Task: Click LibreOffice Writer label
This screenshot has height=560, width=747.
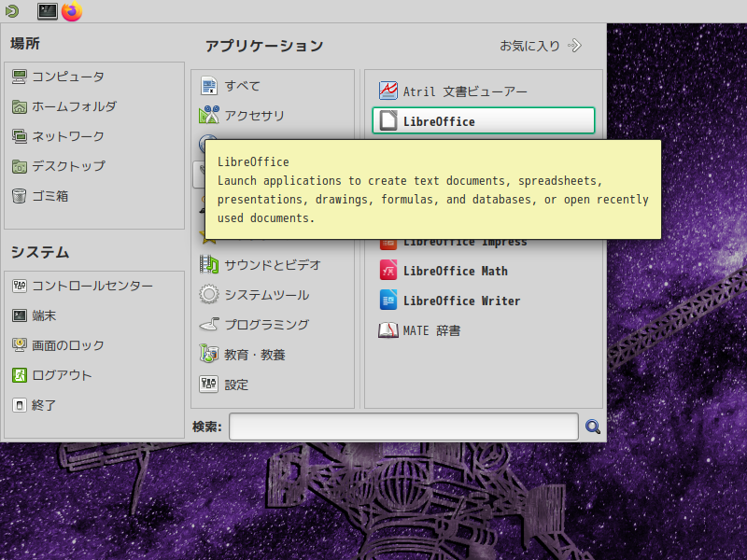Action: (x=461, y=301)
